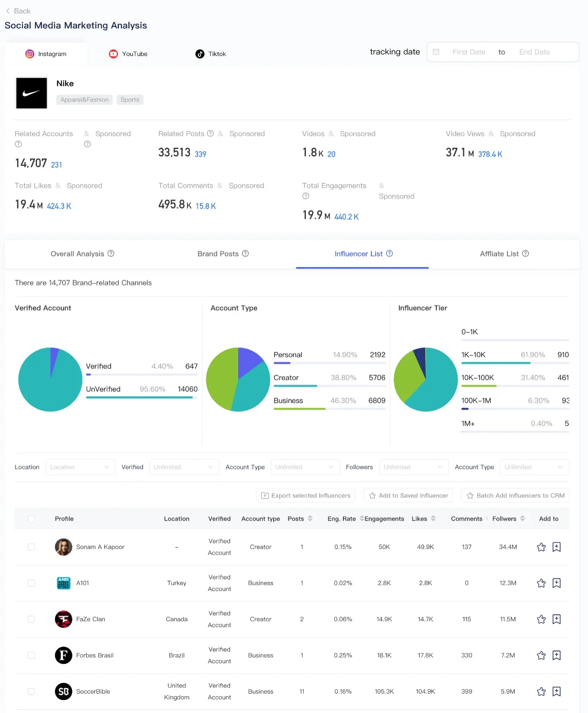Open help icon next to Related Posts
This screenshot has width=588, height=713.
[x=210, y=134]
